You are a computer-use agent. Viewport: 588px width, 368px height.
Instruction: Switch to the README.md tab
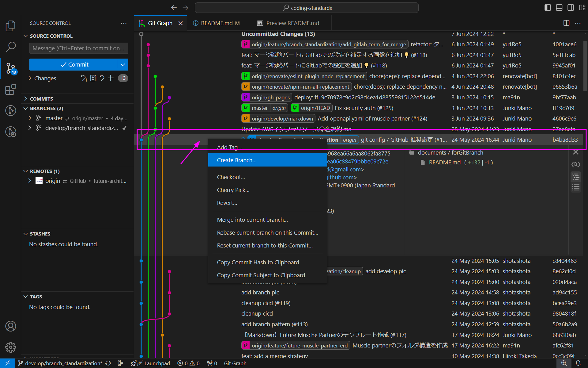click(220, 23)
